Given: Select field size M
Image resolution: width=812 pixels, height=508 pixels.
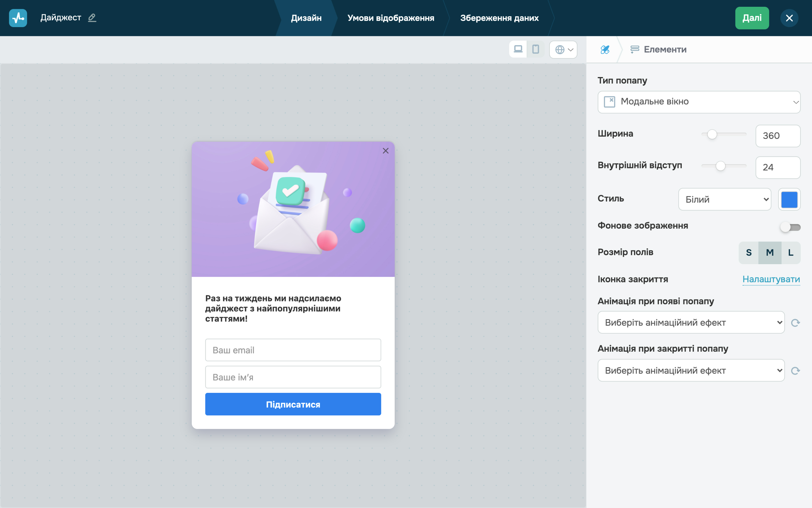Looking at the screenshot, I should pyautogui.click(x=770, y=253).
